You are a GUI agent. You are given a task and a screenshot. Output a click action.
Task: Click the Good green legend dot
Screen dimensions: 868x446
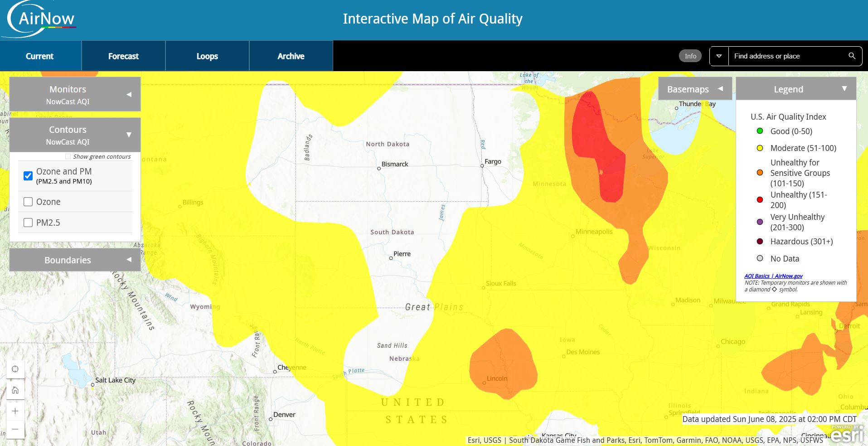(x=760, y=131)
